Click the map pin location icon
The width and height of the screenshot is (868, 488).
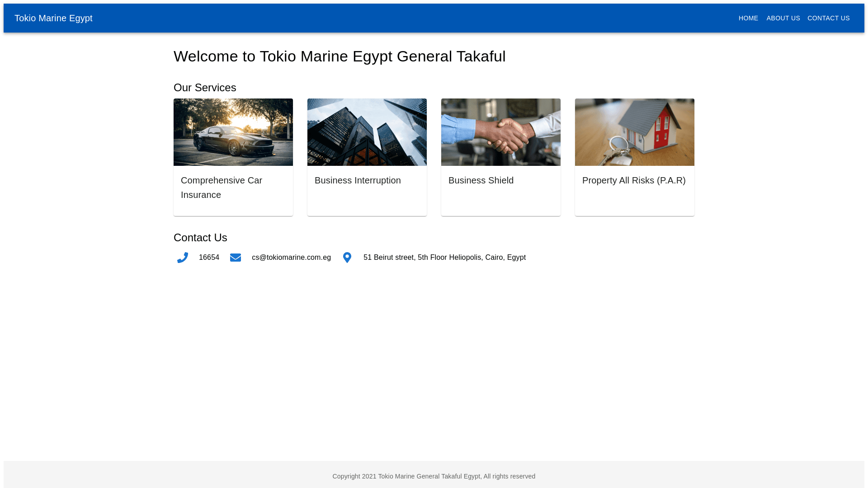(347, 258)
